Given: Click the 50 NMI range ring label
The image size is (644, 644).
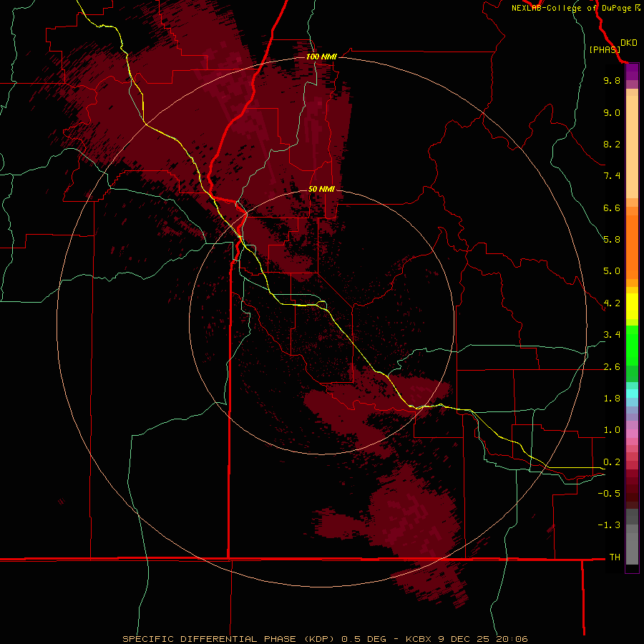Looking at the screenshot, I should 321,190.
